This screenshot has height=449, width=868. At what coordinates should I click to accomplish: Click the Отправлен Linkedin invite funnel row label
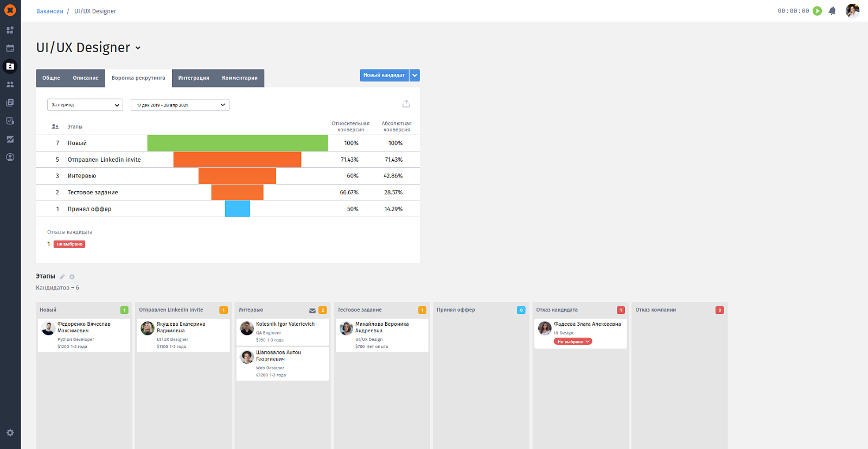tap(104, 160)
